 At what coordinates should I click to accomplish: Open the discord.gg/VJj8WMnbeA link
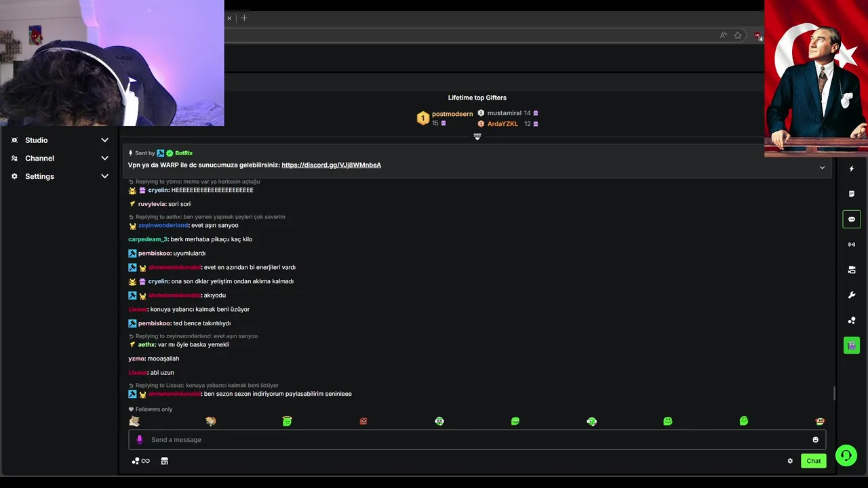tap(331, 165)
